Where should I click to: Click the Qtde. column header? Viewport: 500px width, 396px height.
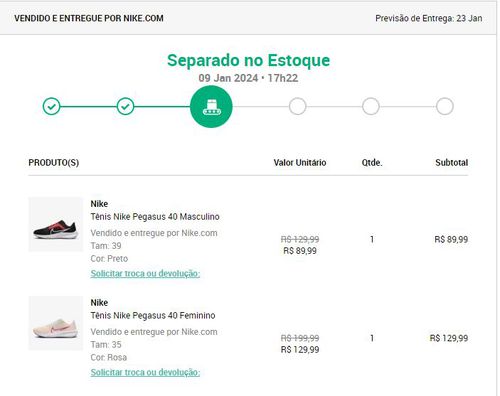point(372,163)
